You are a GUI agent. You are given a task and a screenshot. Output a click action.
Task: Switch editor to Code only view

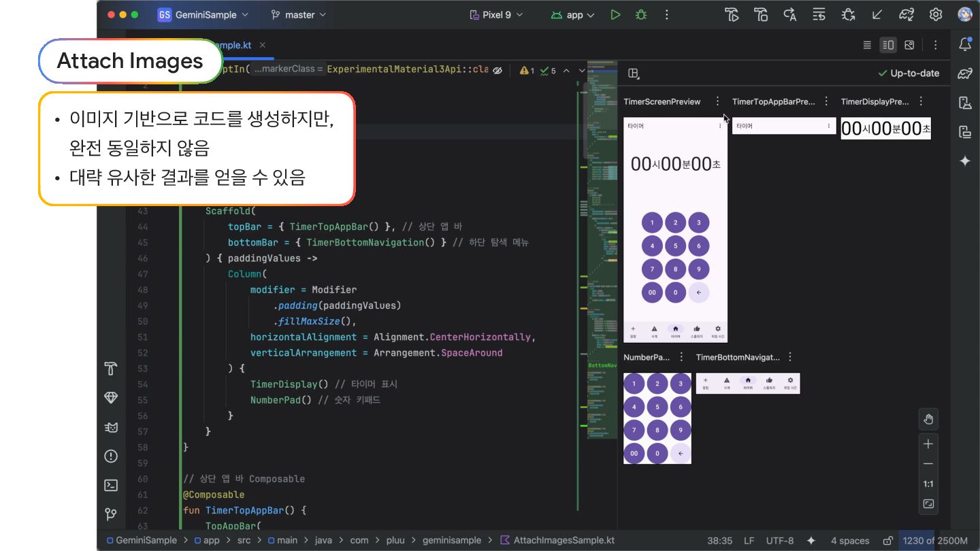pyautogui.click(x=867, y=45)
